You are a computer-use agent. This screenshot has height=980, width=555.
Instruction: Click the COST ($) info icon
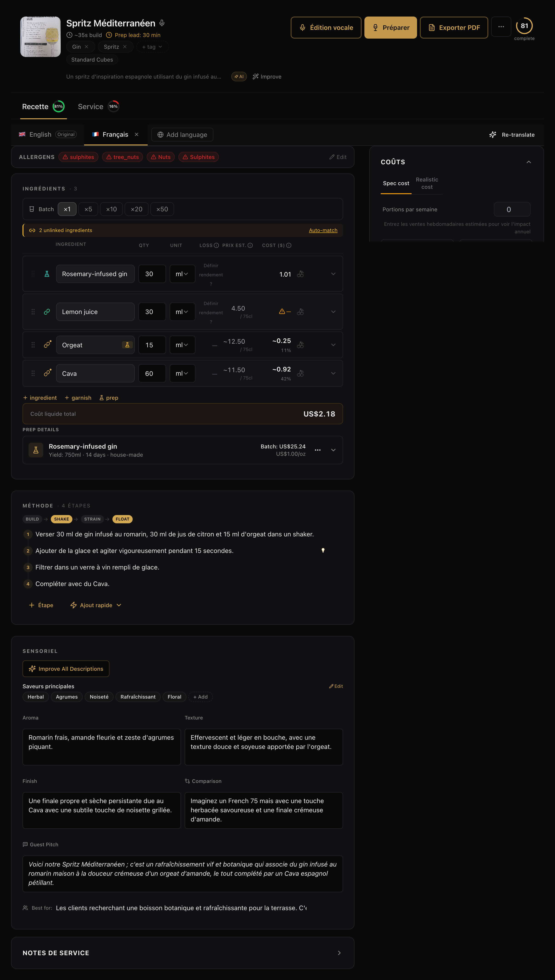click(x=289, y=245)
